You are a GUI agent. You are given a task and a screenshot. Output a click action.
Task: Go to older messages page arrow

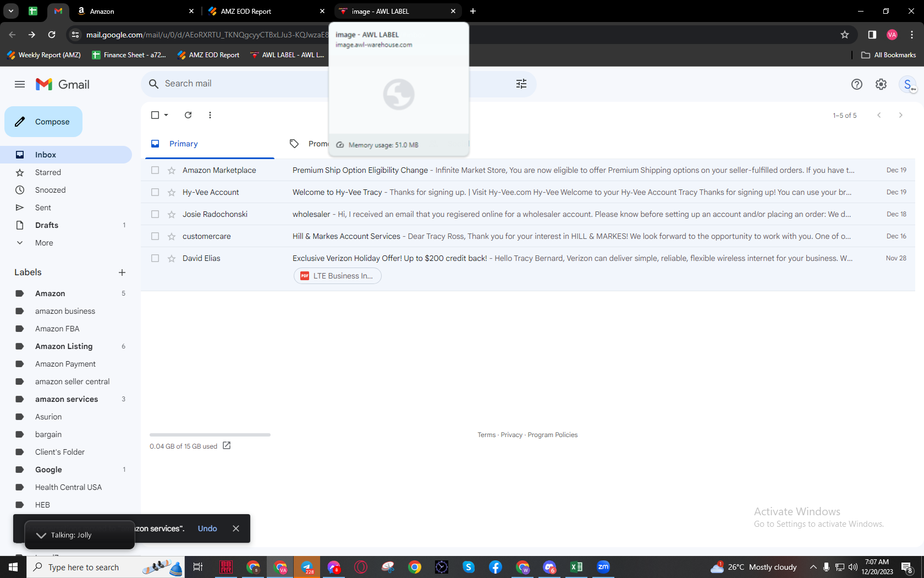[x=900, y=115]
